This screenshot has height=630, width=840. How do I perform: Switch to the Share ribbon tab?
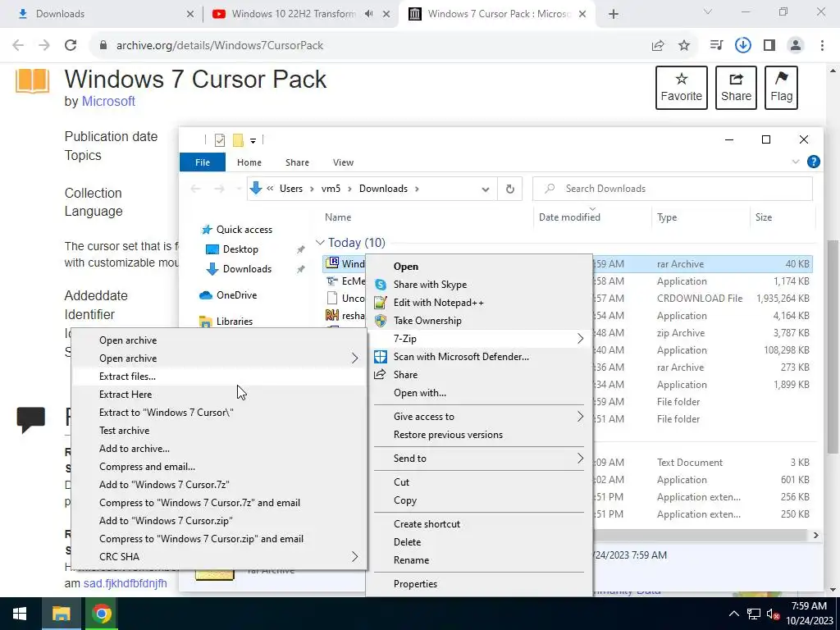(297, 162)
